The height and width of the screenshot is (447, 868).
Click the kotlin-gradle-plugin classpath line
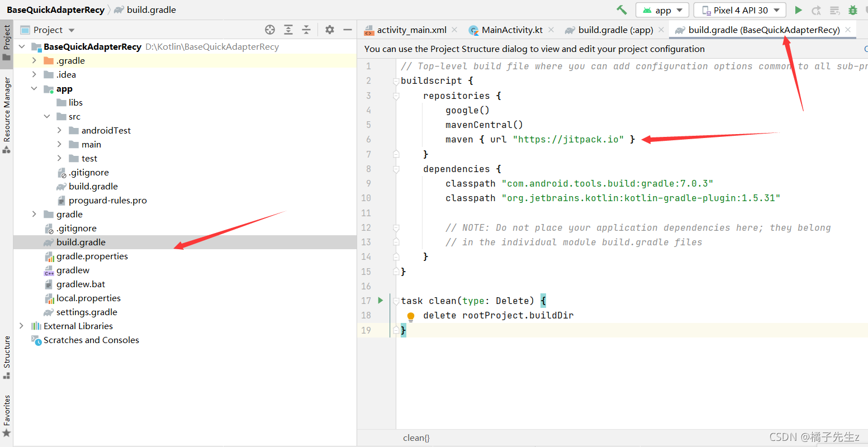(613, 198)
